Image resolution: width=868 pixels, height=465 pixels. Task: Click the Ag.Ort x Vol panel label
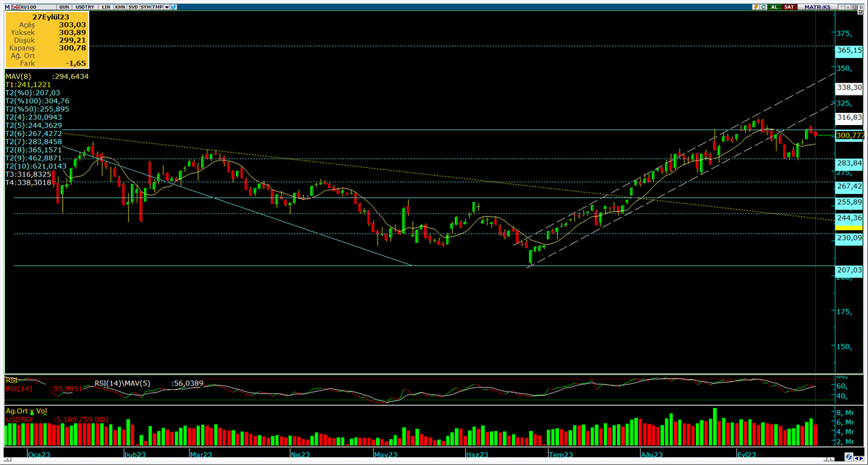(x=26, y=410)
